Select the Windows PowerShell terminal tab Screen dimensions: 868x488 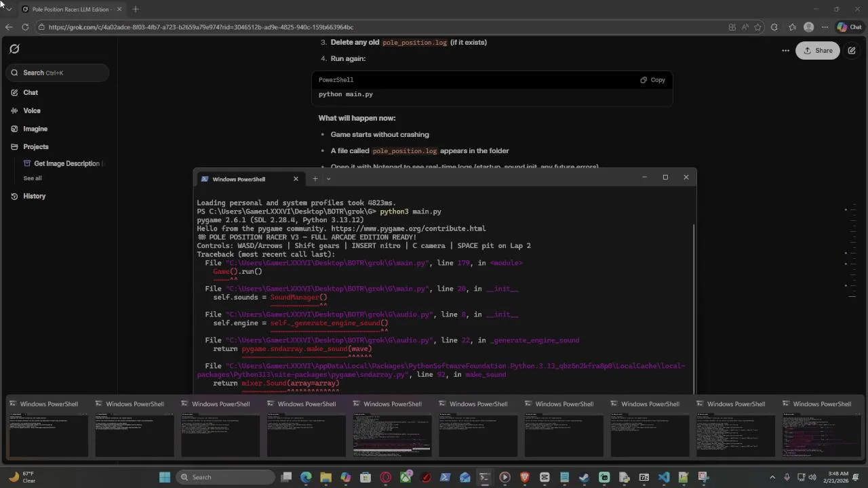tap(250, 179)
